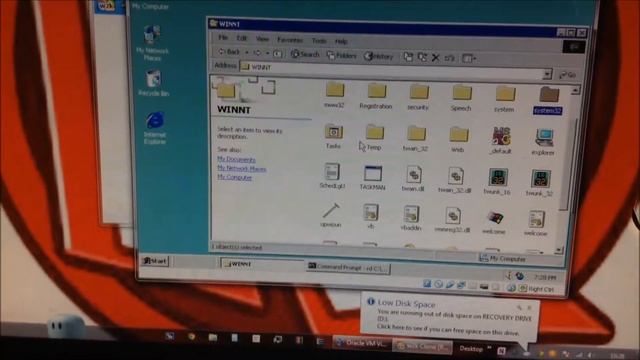Open the system folder
The image size is (640, 360).
[x=504, y=99]
